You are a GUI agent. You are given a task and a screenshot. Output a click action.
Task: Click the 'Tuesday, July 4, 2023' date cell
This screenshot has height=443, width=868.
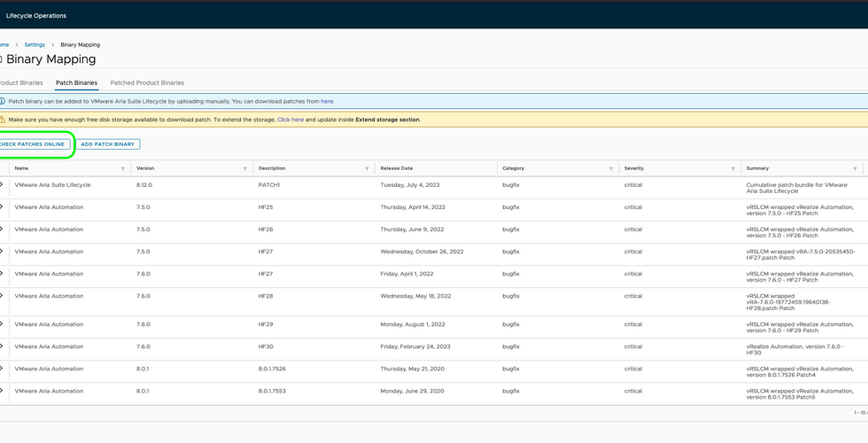(410, 185)
